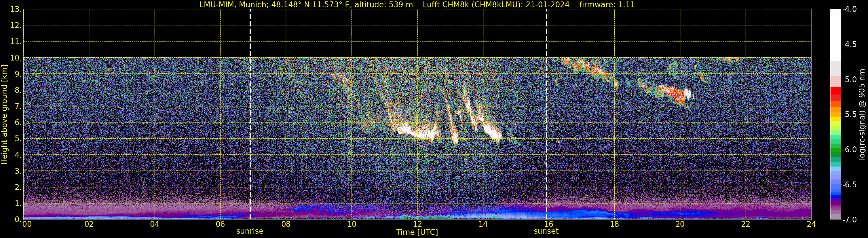The height and width of the screenshot is (238, 868).
Task: Click the '7.' tick on the height axis
Action: coord(18,107)
